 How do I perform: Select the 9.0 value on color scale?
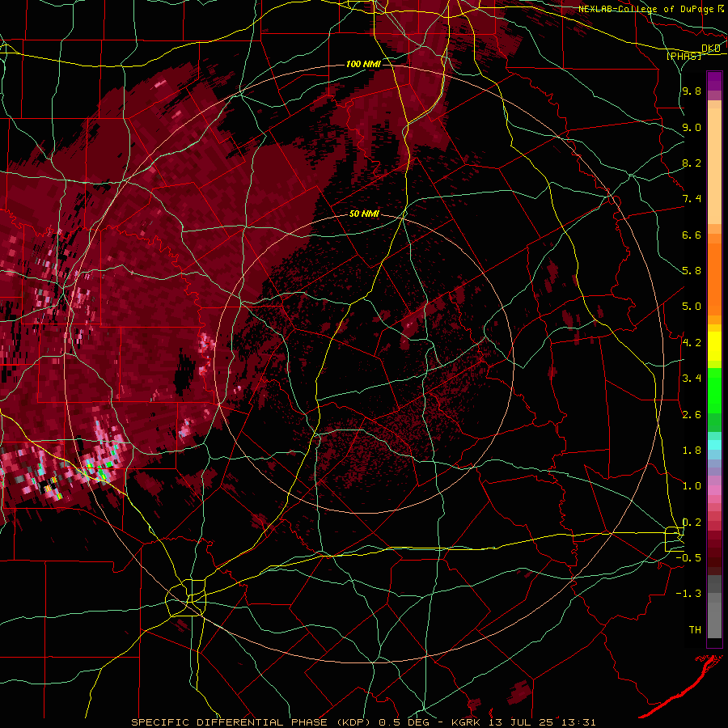point(692,127)
